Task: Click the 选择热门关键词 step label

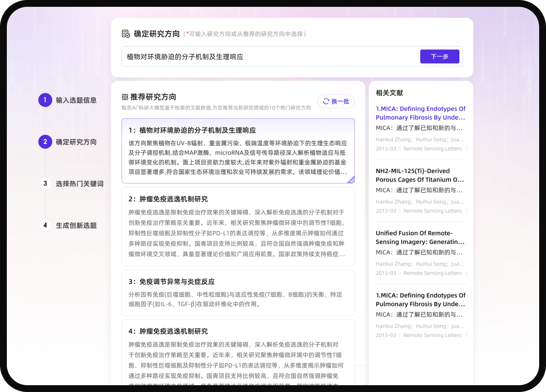Action: (x=79, y=184)
